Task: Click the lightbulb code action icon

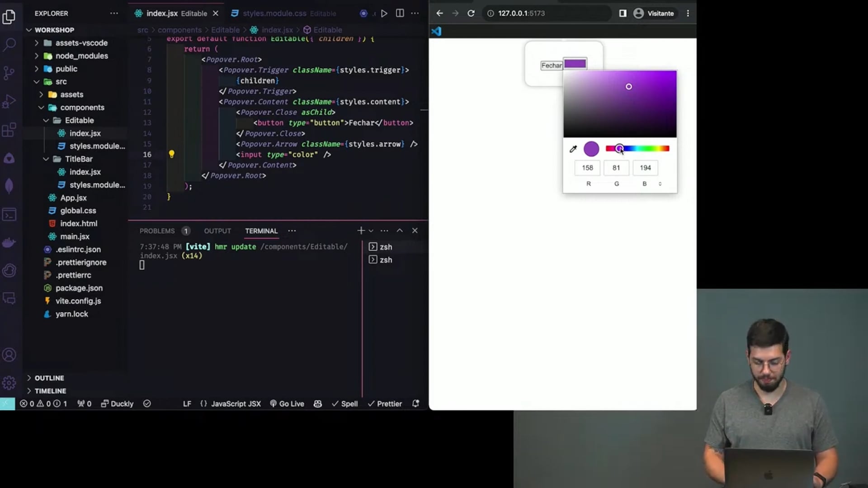Action: (x=171, y=154)
